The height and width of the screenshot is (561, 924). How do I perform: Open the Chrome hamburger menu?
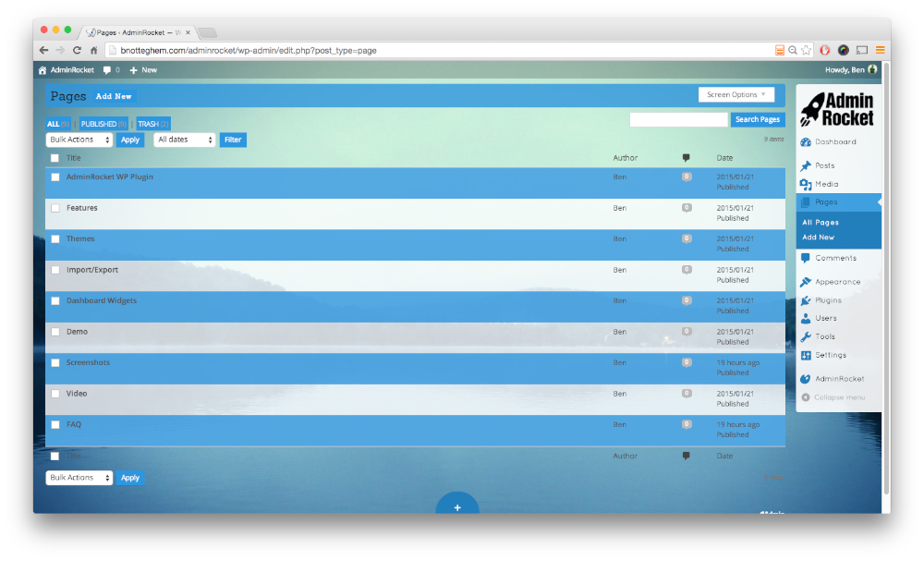880,51
